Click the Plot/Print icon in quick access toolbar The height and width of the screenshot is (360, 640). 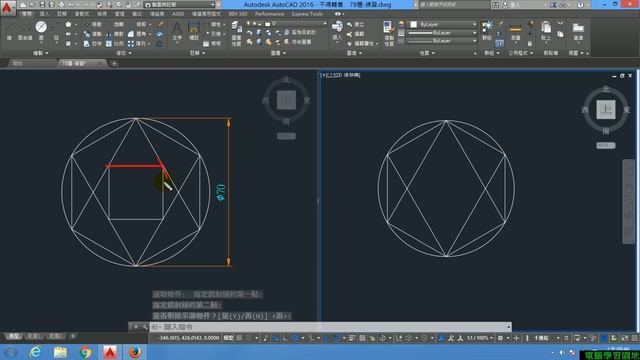coord(62,5)
